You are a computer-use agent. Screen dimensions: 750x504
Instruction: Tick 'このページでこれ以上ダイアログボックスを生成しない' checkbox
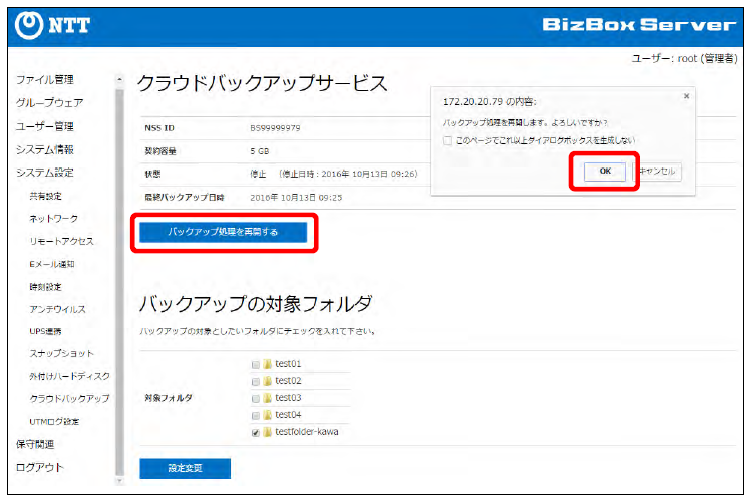tap(447, 141)
